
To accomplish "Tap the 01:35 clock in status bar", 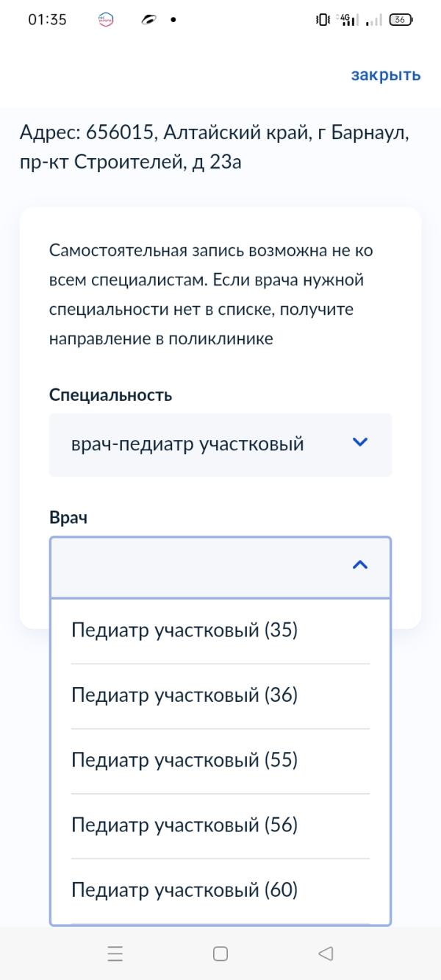I will [47, 20].
